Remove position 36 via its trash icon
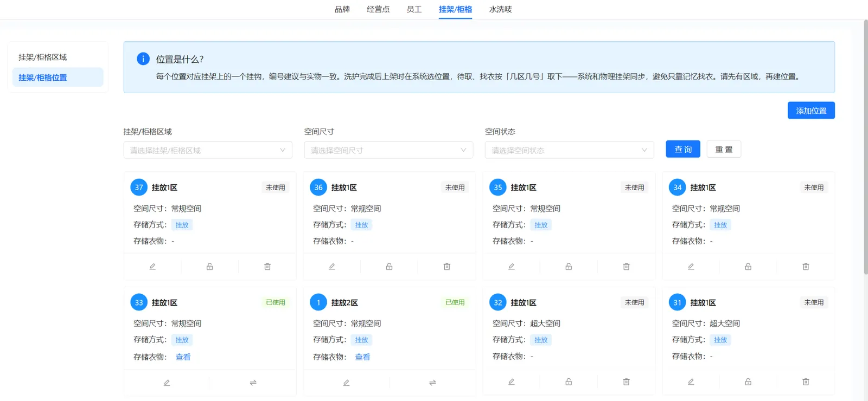This screenshot has height=401, width=868. click(x=447, y=267)
